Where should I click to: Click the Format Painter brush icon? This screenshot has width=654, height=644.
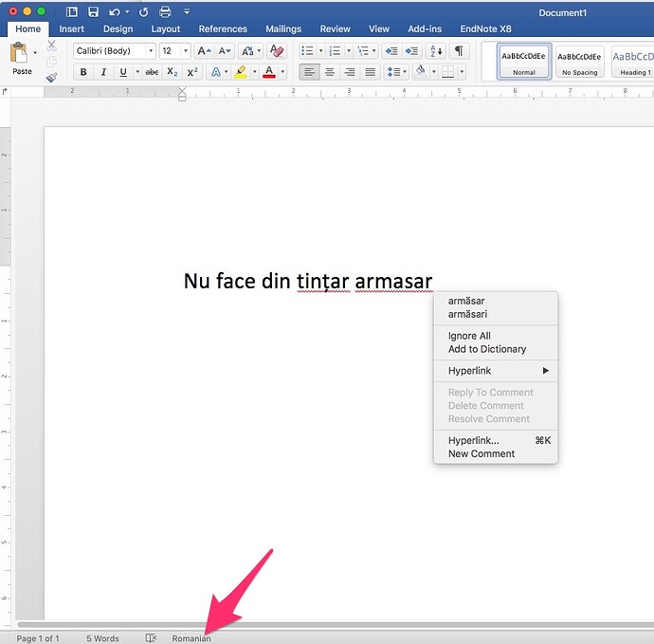point(51,77)
